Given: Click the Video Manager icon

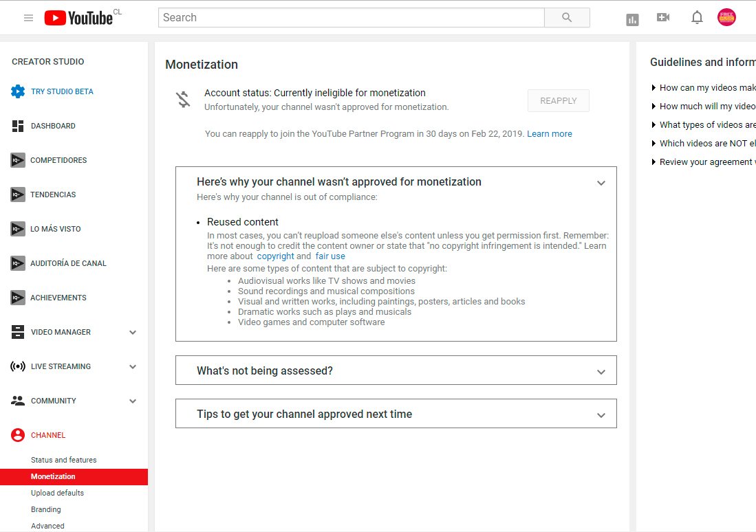Looking at the screenshot, I should point(18,332).
